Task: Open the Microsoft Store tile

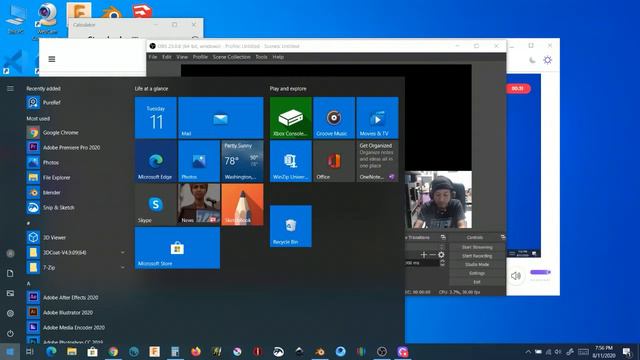Action: [x=177, y=248]
